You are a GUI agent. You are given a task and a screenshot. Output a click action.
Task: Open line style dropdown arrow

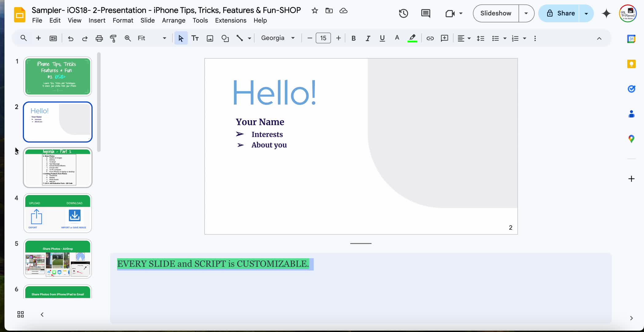pos(249,38)
